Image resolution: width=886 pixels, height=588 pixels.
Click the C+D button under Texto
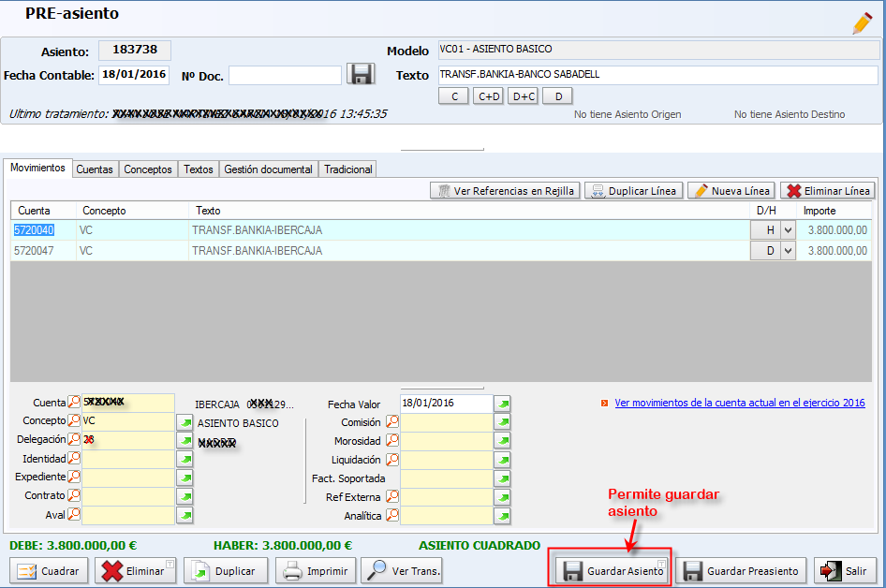point(488,96)
